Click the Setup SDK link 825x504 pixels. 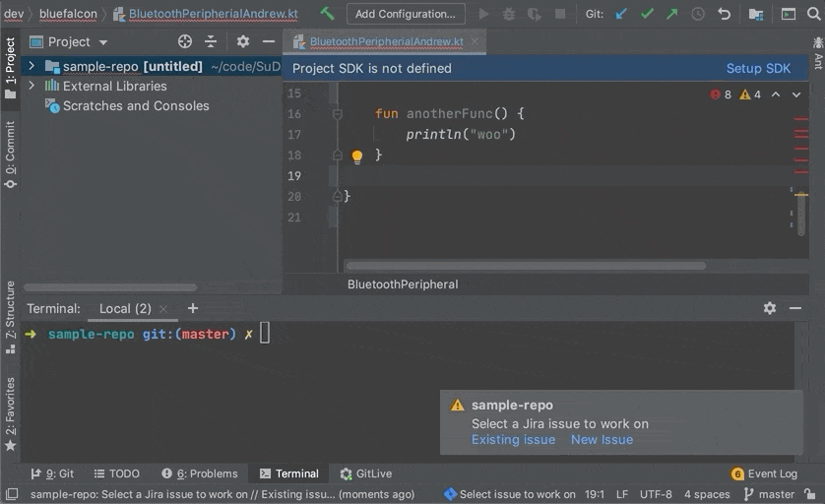(758, 68)
